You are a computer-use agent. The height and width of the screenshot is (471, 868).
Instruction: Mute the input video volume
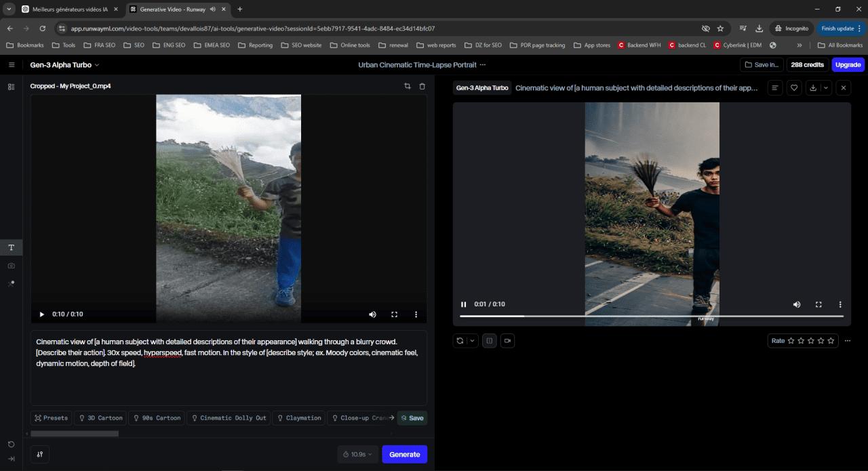pos(372,314)
